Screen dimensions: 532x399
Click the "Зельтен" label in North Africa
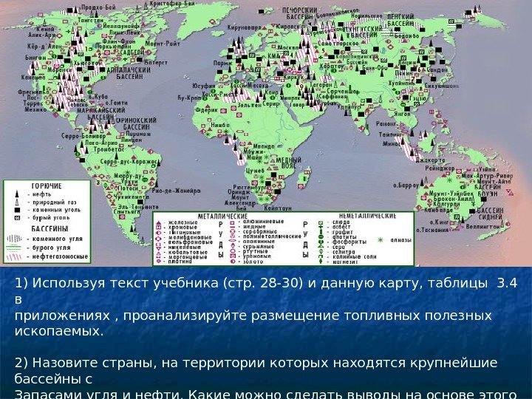250,105
